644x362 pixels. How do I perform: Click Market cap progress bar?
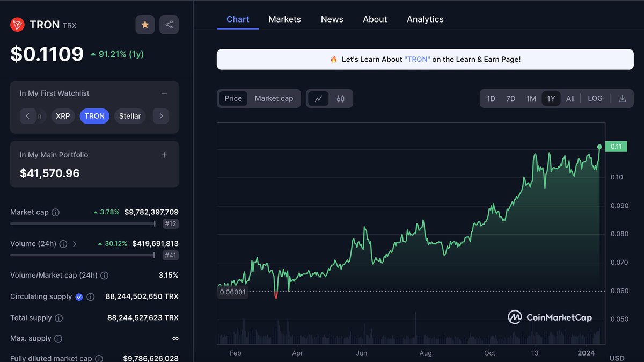pos(83,224)
